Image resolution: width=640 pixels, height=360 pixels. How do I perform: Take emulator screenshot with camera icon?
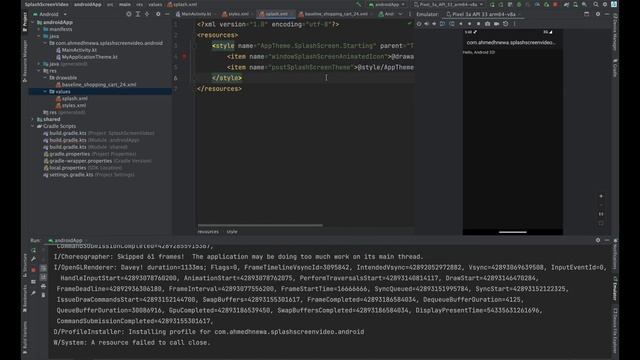tap(487, 24)
